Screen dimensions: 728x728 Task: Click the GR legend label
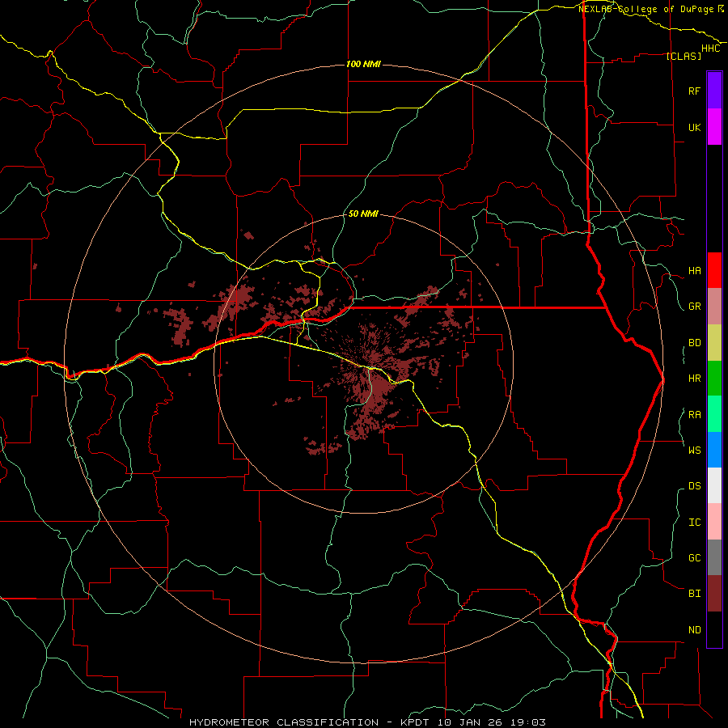(x=694, y=307)
